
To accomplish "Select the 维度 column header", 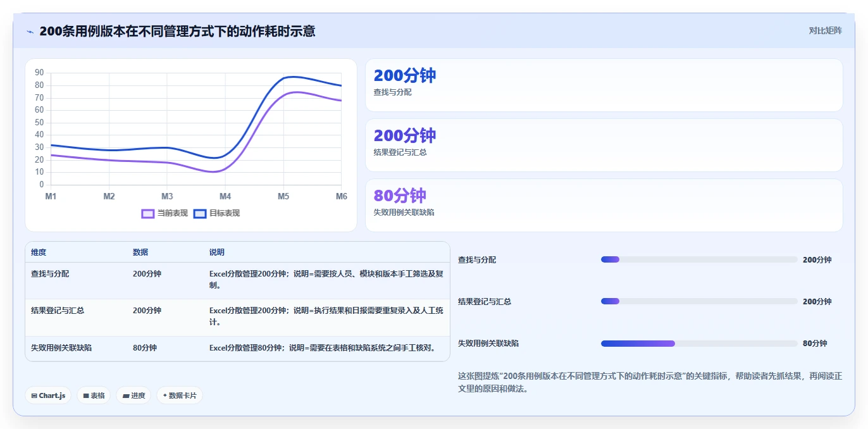I will (39, 252).
